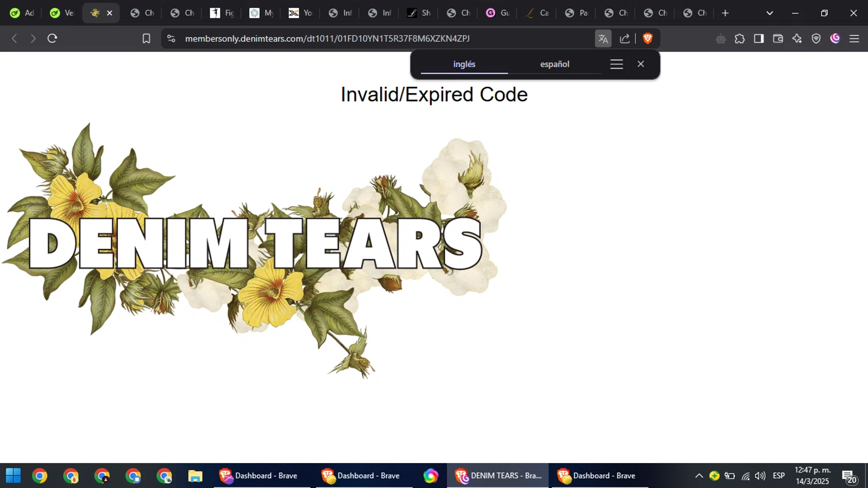Open Brave Shields lion icon
Image resolution: width=868 pixels, height=488 pixels.
(x=648, y=38)
